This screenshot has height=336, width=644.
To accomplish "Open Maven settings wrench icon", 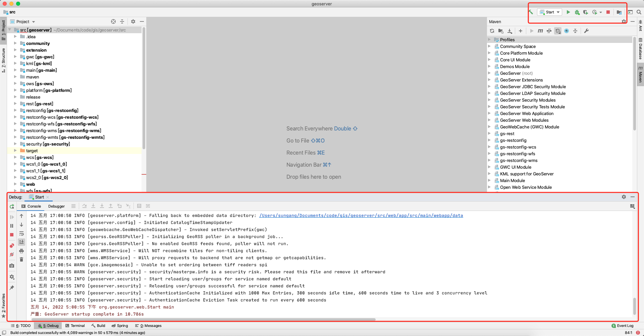I will point(586,31).
